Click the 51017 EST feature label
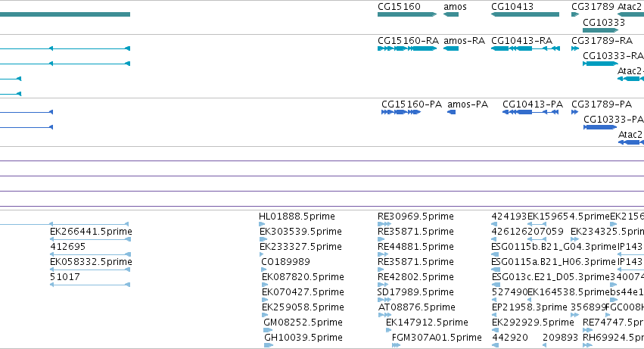 65,277
